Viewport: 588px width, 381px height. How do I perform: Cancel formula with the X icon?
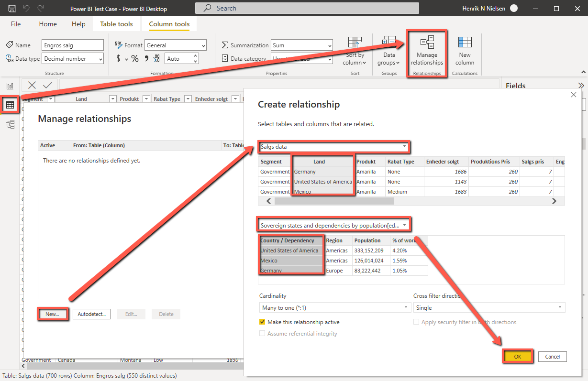point(32,85)
